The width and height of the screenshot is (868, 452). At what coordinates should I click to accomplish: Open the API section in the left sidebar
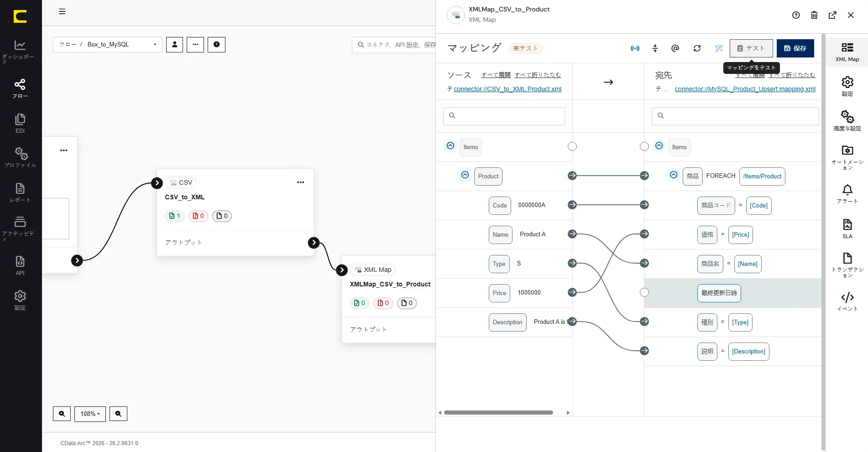coord(20,265)
